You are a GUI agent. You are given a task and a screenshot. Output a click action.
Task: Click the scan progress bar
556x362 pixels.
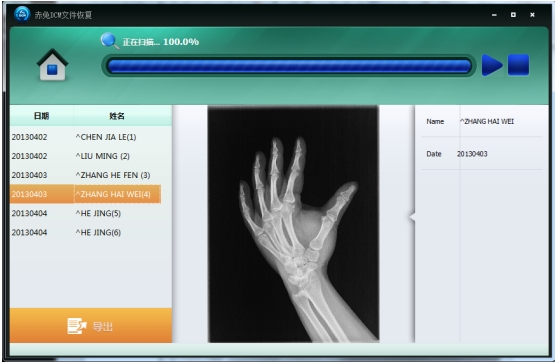[x=289, y=66]
